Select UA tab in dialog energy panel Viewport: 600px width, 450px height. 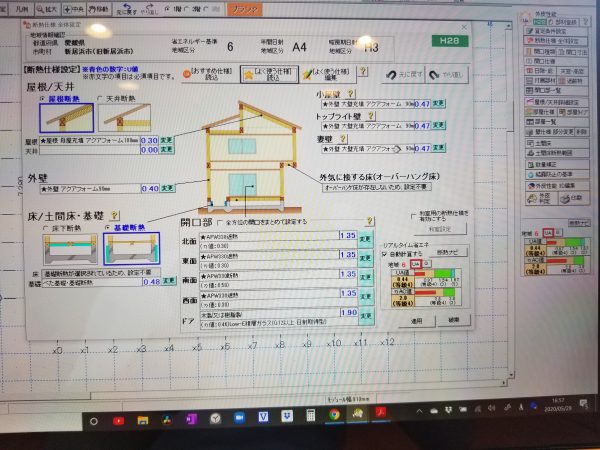[x=416, y=264]
